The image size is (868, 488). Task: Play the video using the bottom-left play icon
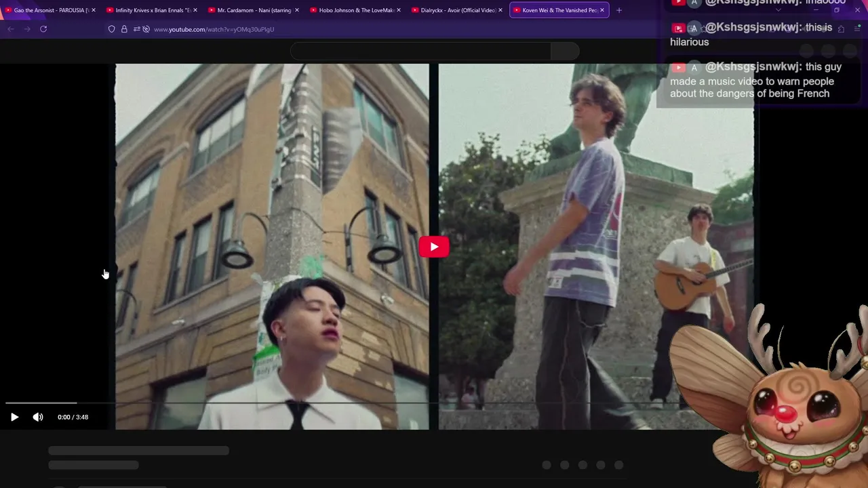(14, 417)
